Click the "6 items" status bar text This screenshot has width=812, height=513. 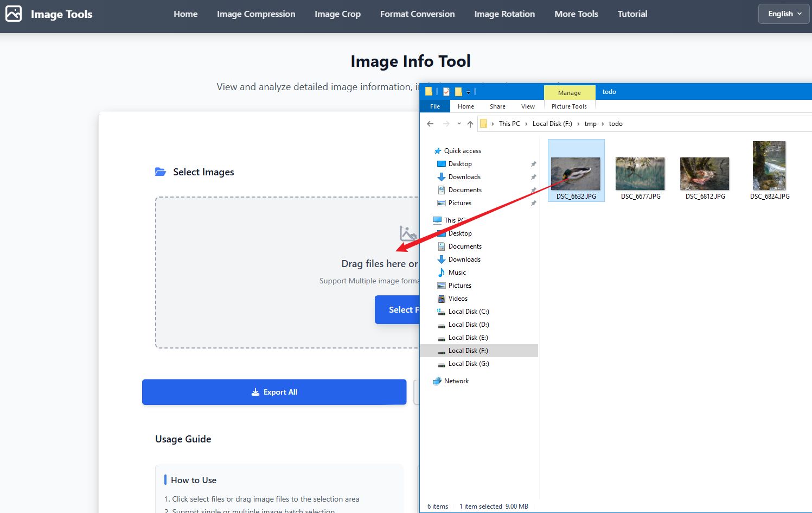click(x=438, y=506)
